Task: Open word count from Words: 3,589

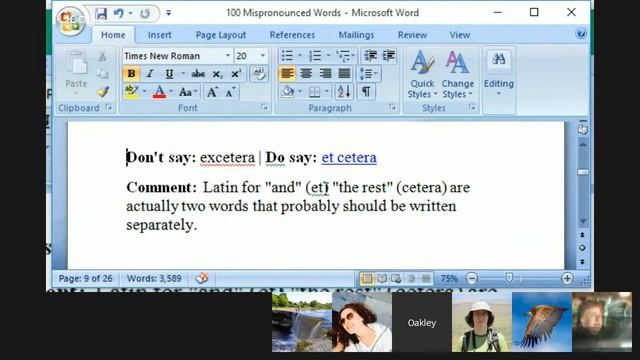Action: click(x=154, y=278)
